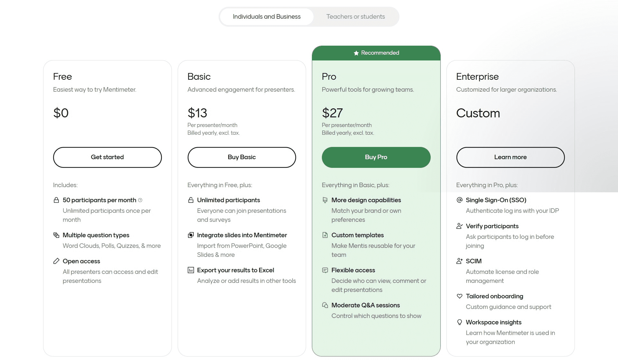
Task: Click the 'Pro' plan heading
Action: (329, 77)
